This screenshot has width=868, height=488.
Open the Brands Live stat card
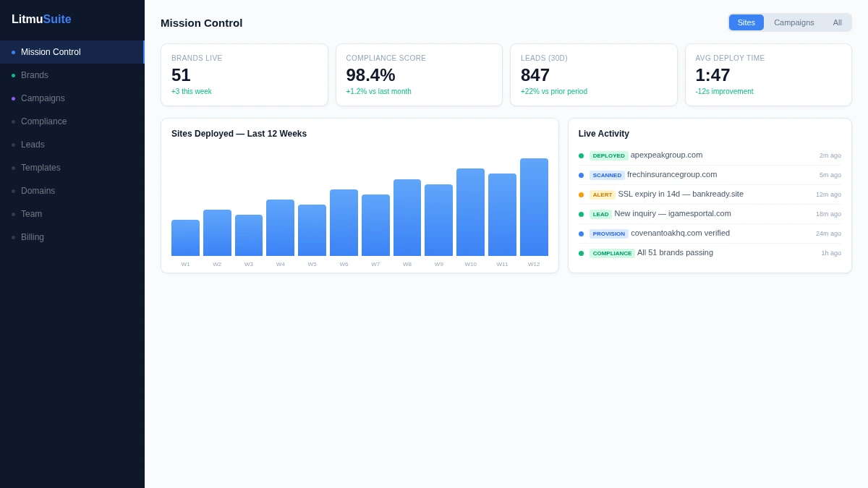click(244, 75)
